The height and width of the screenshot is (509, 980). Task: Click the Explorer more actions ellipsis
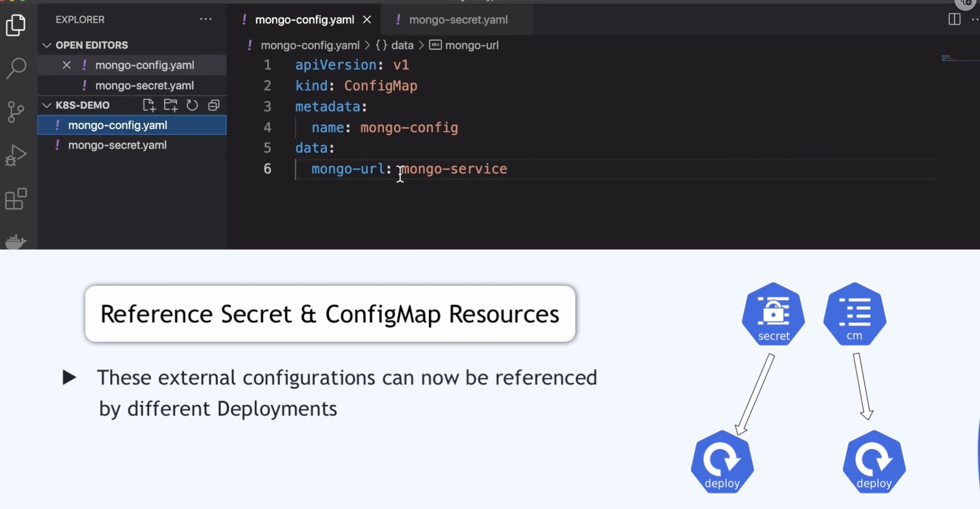tap(205, 19)
